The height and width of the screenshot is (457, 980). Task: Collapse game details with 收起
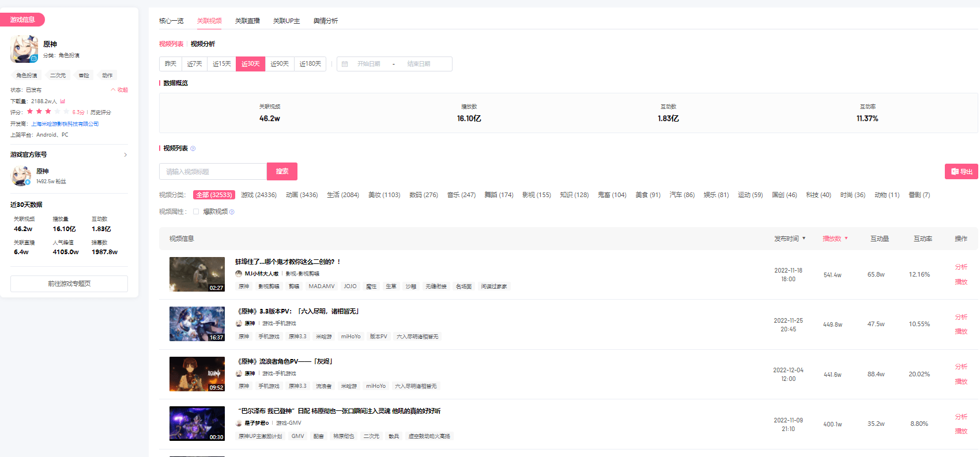pyautogui.click(x=119, y=90)
